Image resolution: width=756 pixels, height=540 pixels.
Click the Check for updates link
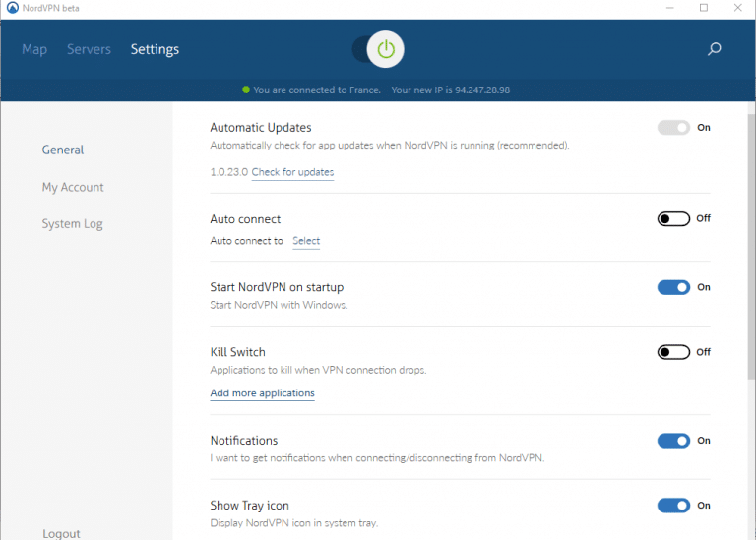(x=292, y=172)
